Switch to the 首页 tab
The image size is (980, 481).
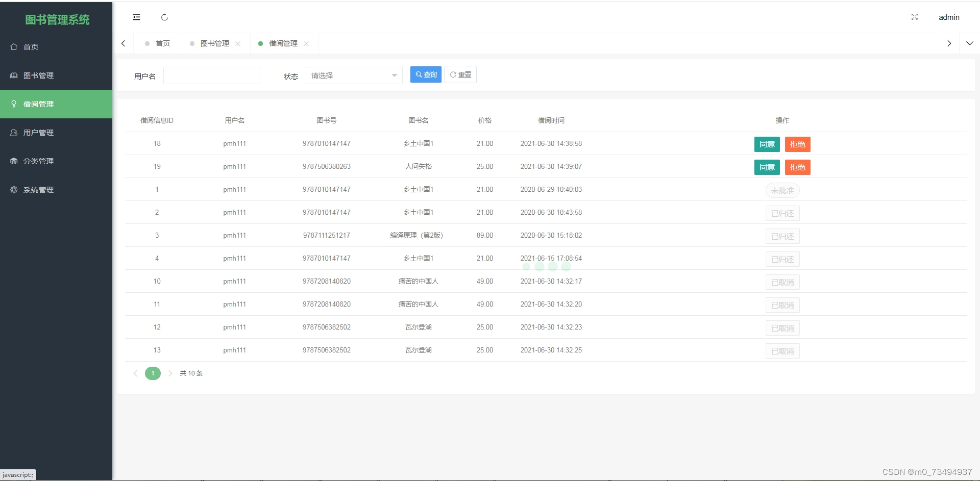(x=157, y=43)
